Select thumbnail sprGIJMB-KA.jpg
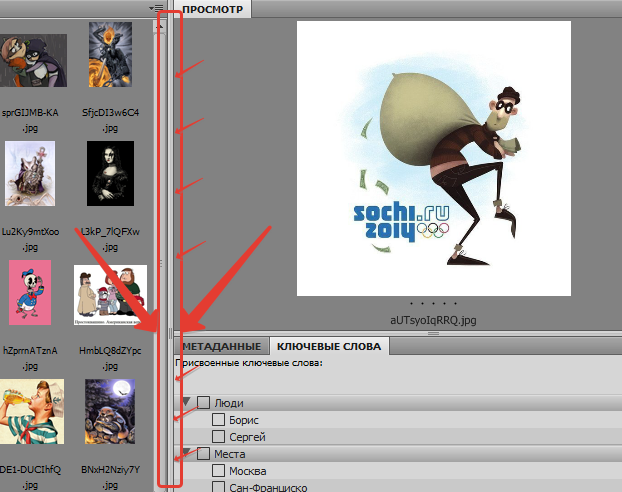622x492 pixels. [x=34, y=62]
